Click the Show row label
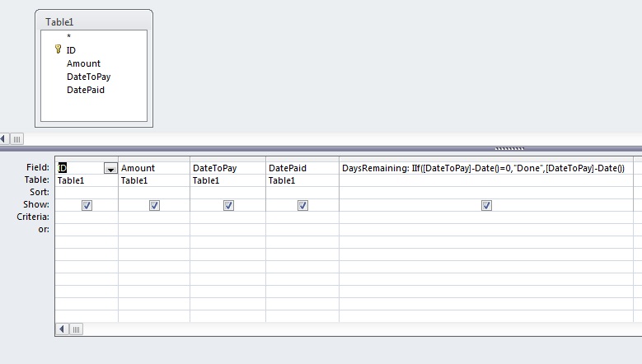This screenshot has width=642, height=364. (36, 204)
